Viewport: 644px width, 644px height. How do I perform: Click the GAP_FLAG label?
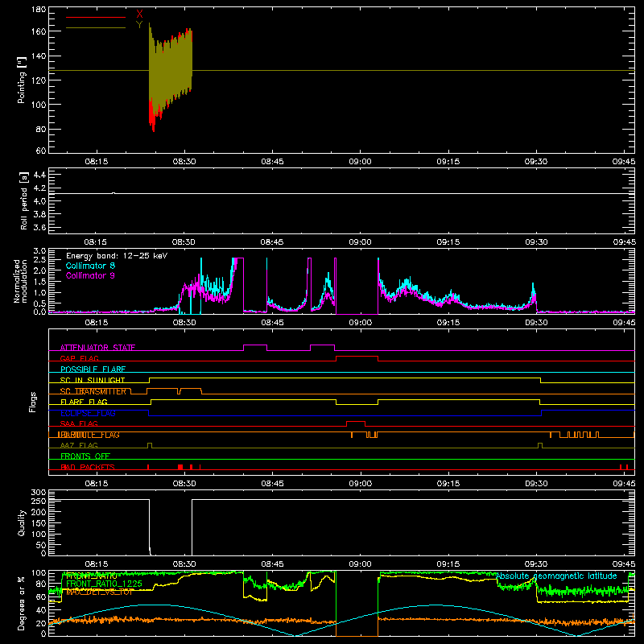[x=79, y=358]
